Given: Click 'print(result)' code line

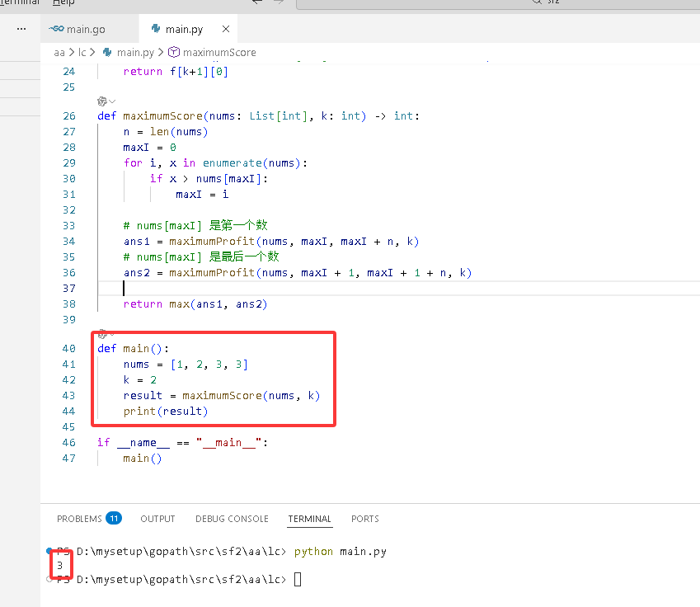Looking at the screenshot, I should [x=166, y=412].
